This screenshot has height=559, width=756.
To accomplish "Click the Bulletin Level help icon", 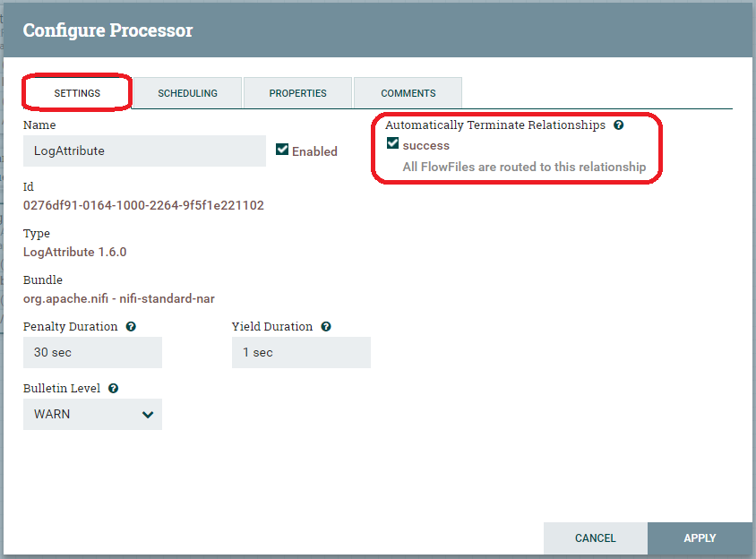I will [114, 389].
